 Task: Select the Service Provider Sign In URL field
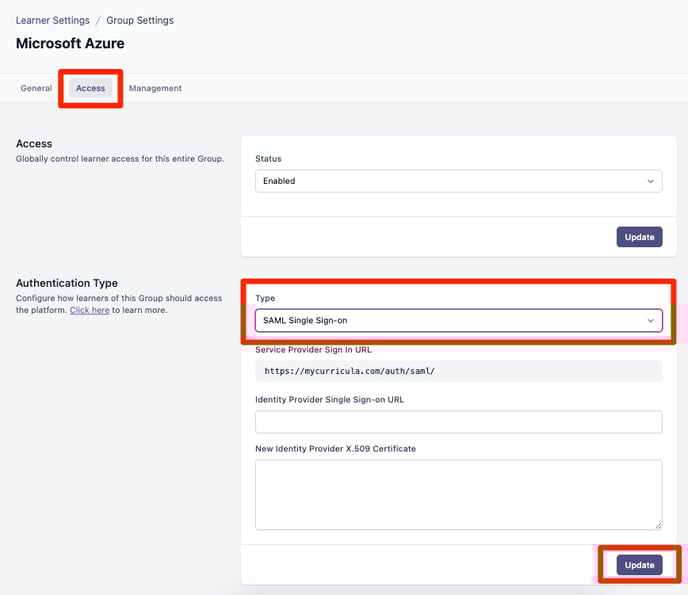[x=459, y=371]
